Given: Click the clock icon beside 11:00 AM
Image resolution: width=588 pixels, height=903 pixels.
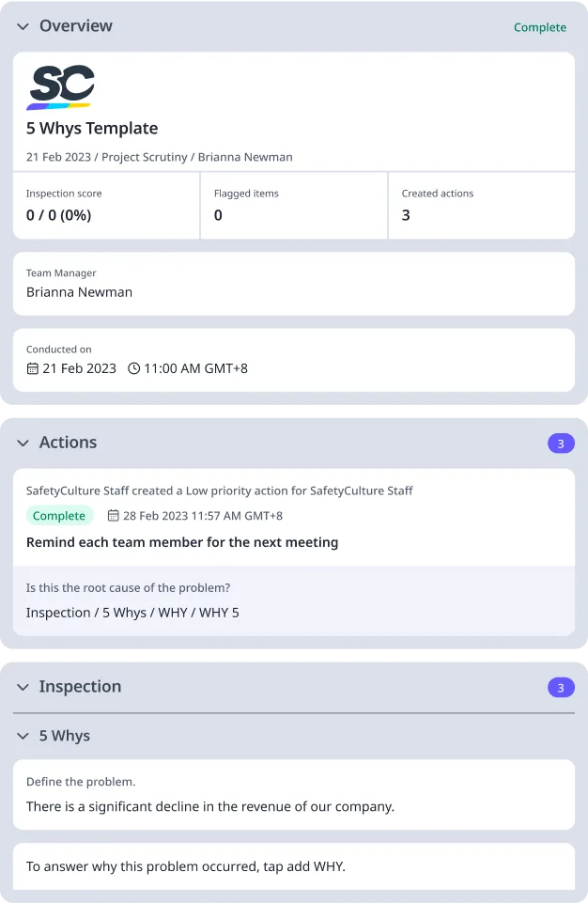Looking at the screenshot, I should pyautogui.click(x=133, y=368).
